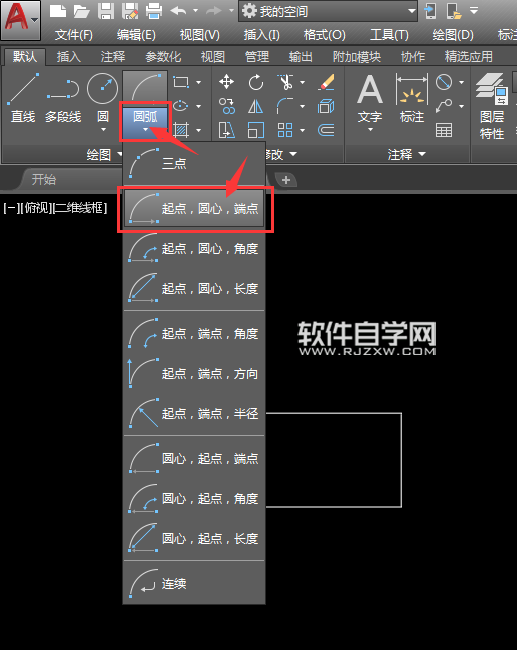Click the Open folder icon
Viewport: 517px width, 650px height.
click(x=82, y=11)
